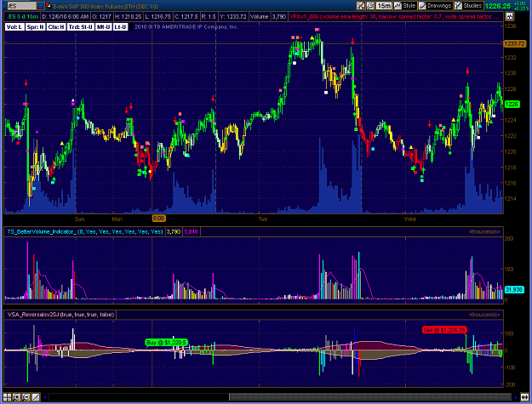This screenshot has height=404, width=532.
Task: Click the horizontal scrollbar thumb
Action: point(369,397)
